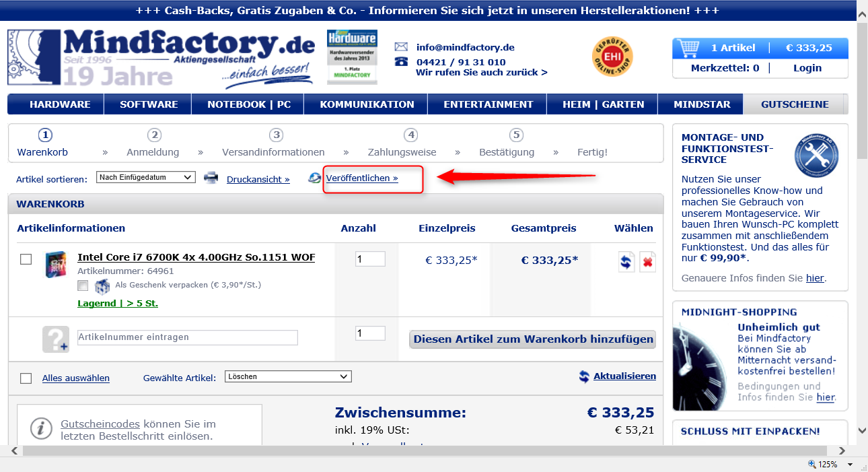
Task: Select step 4 Zahlungsweise
Action: tap(402, 143)
